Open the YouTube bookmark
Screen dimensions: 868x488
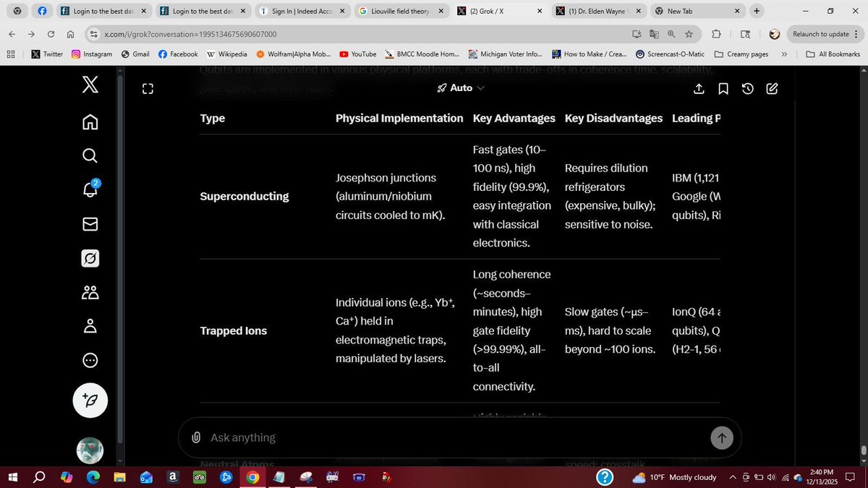[x=358, y=54]
